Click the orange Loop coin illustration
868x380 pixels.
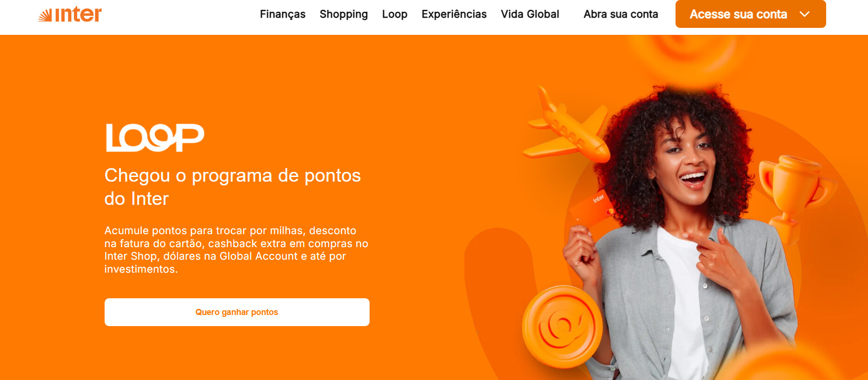coord(562,327)
